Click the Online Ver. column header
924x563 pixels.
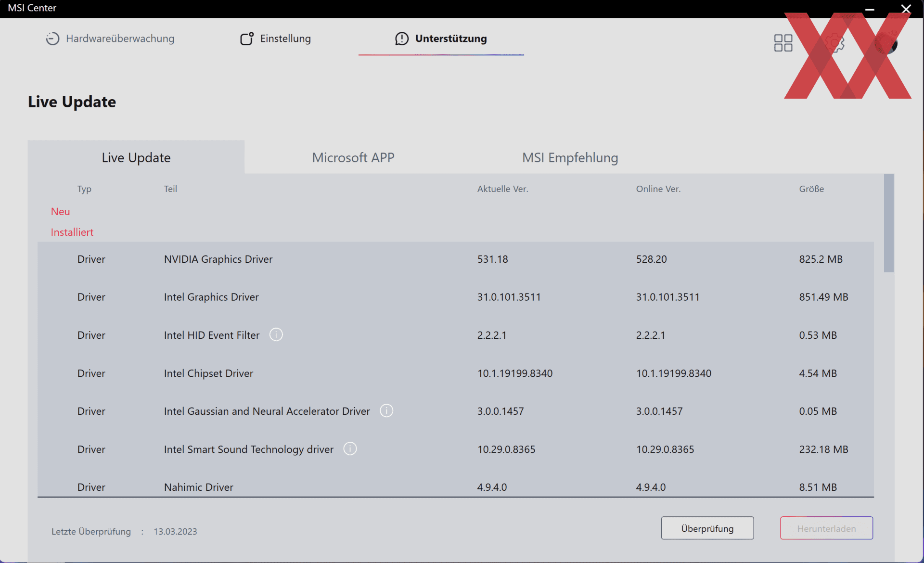click(658, 189)
